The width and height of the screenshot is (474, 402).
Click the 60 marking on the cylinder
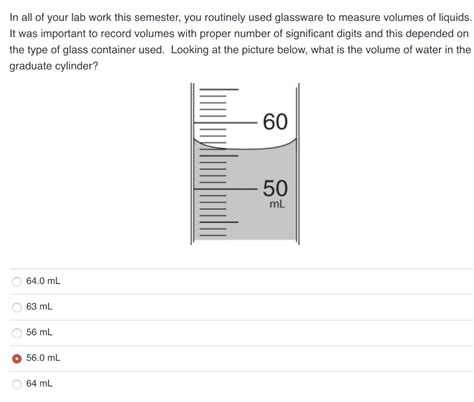[x=275, y=122]
